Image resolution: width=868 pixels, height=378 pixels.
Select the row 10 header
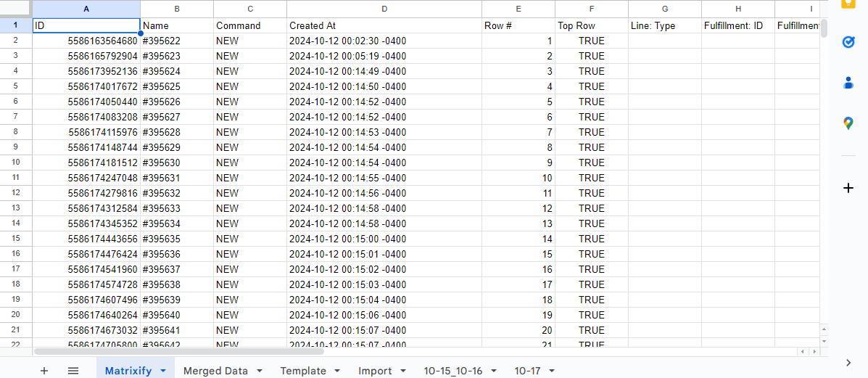point(16,163)
